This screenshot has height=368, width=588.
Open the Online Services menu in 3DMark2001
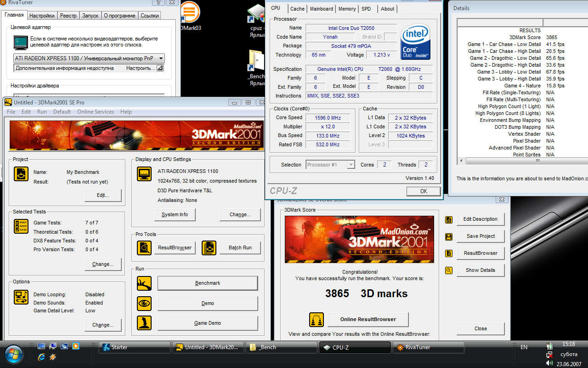96,112
